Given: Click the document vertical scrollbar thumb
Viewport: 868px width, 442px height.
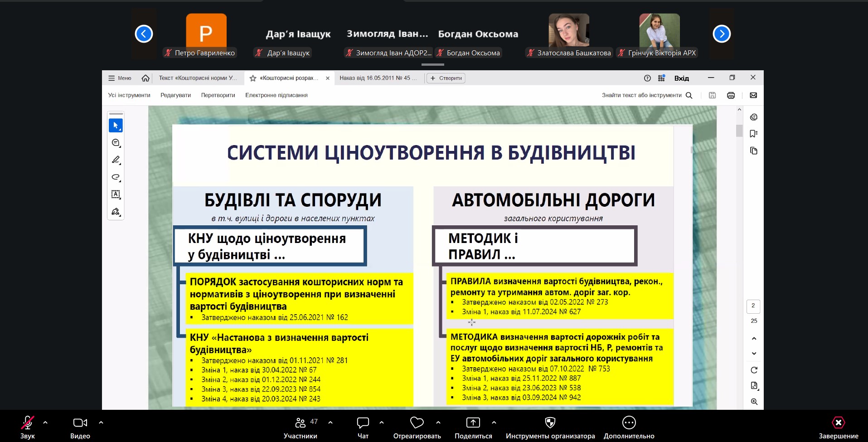Looking at the screenshot, I should pyautogui.click(x=739, y=131).
